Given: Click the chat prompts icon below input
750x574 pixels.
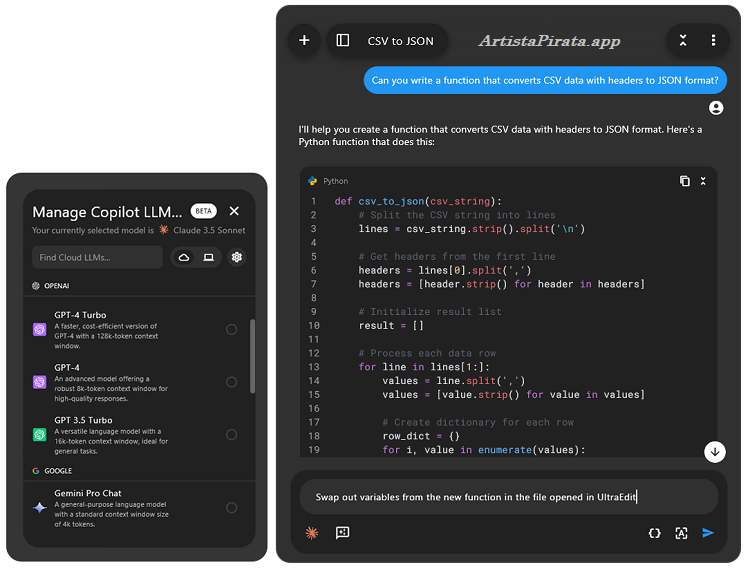Looking at the screenshot, I should (x=343, y=533).
